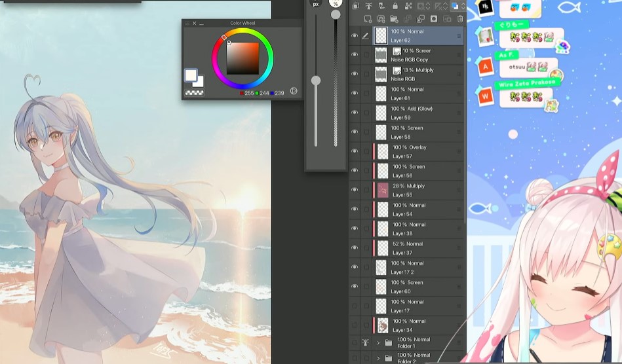Show the hidden Folder 1
Image resolution: width=622 pixels, height=364 pixels.
[x=355, y=342]
